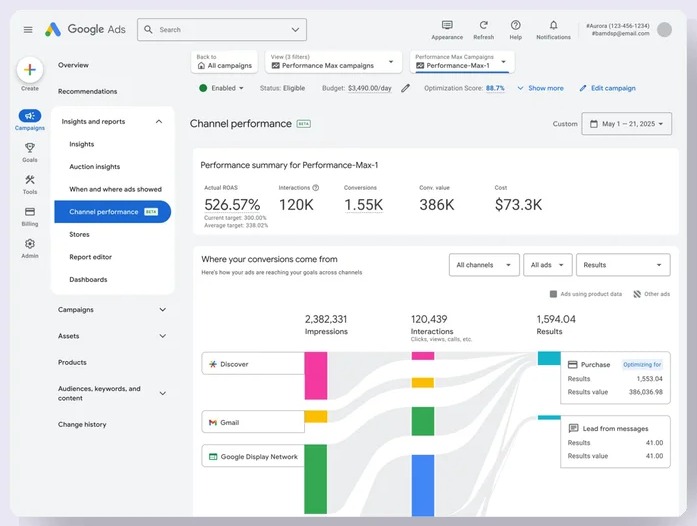Open Auction insights
The image size is (697, 526).
tap(95, 167)
